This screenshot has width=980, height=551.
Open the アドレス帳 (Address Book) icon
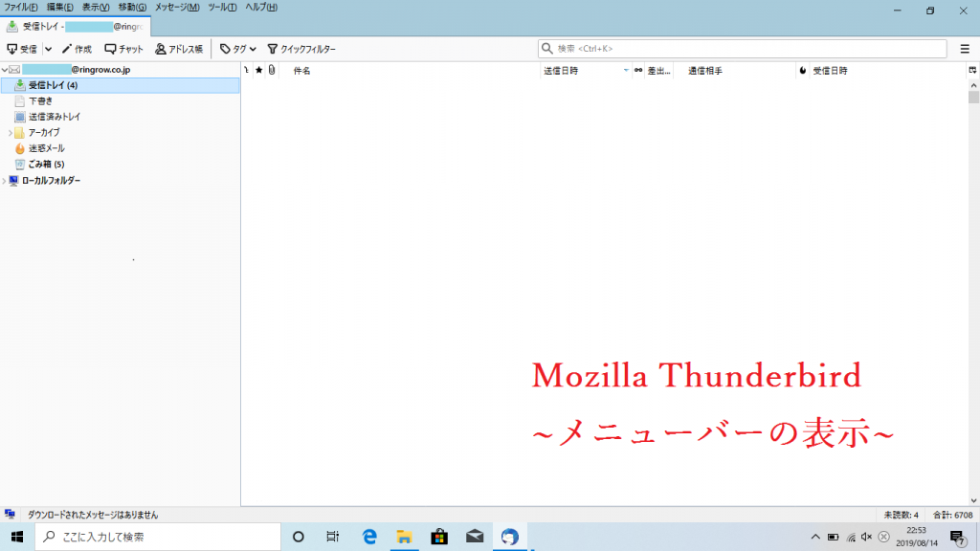tap(178, 49)
